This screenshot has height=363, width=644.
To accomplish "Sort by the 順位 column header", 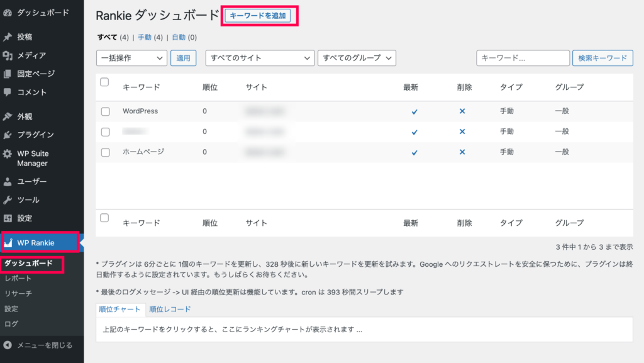I will (x=210, y=87).
